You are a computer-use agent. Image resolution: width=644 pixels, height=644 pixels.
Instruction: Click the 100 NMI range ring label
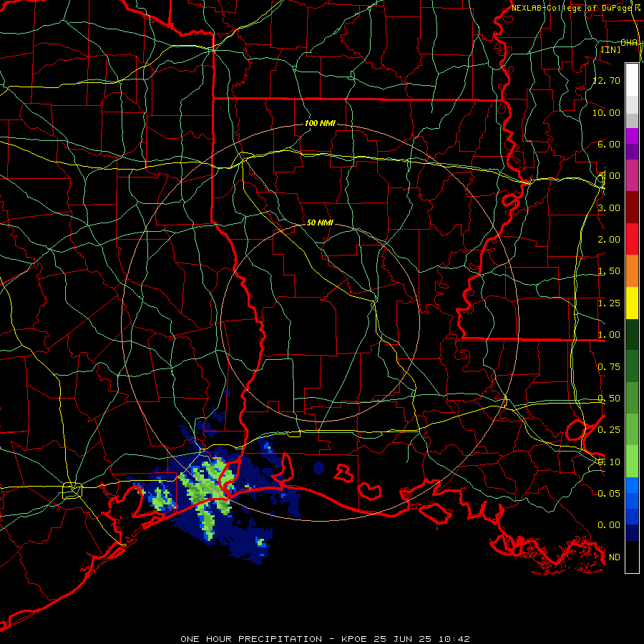(320, 123)
